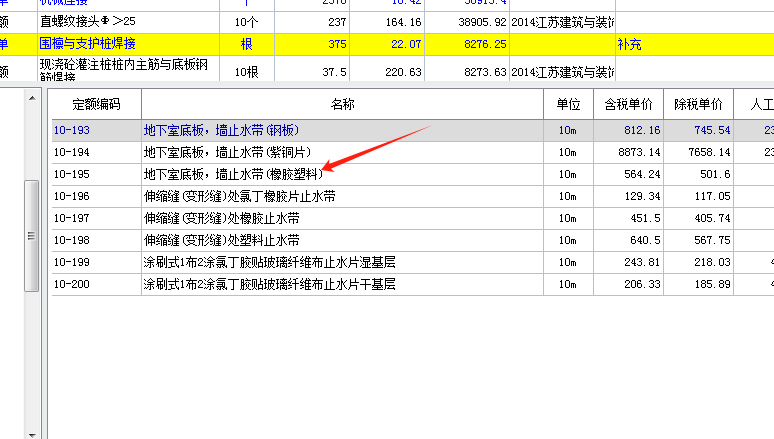Click 伸缩缝(变形缝)处橡胶止水带 row name
Screen dimensions: 774x439
(222, 218)
